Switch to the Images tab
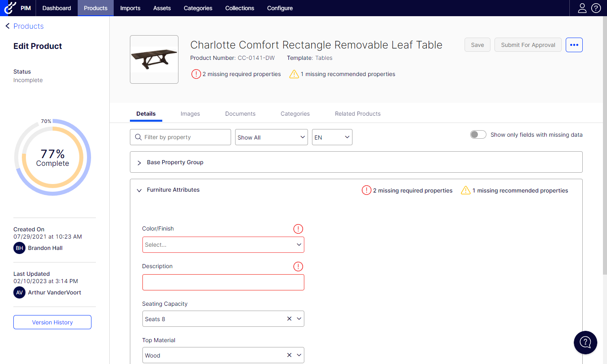Viewport: 607px width, 364px height. pos(190,114)
